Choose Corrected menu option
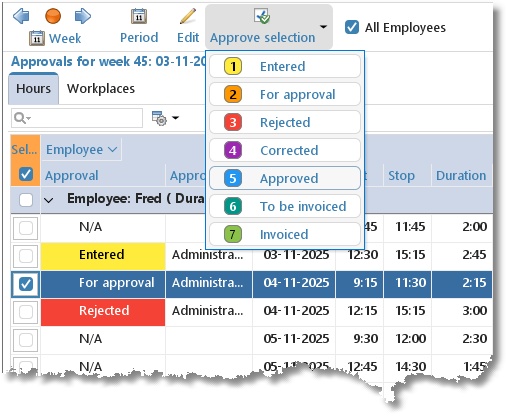 pos(285,150)
